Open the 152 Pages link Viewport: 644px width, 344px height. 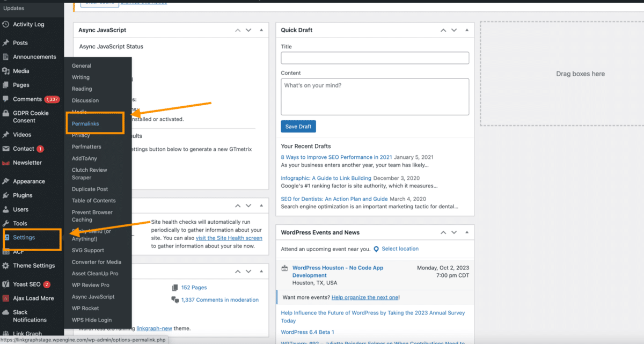(x=194, y=288)
